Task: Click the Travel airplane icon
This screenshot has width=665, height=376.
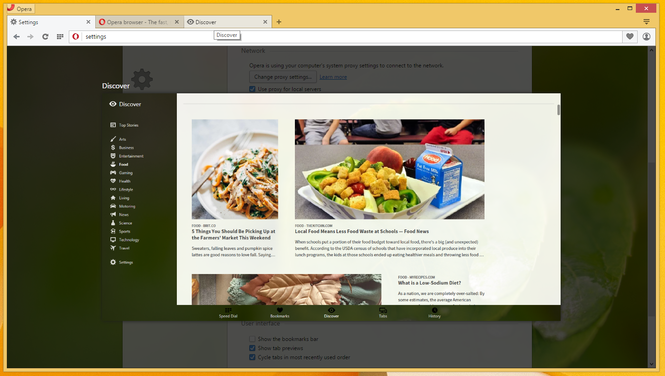Action: (x=113, y=248)
